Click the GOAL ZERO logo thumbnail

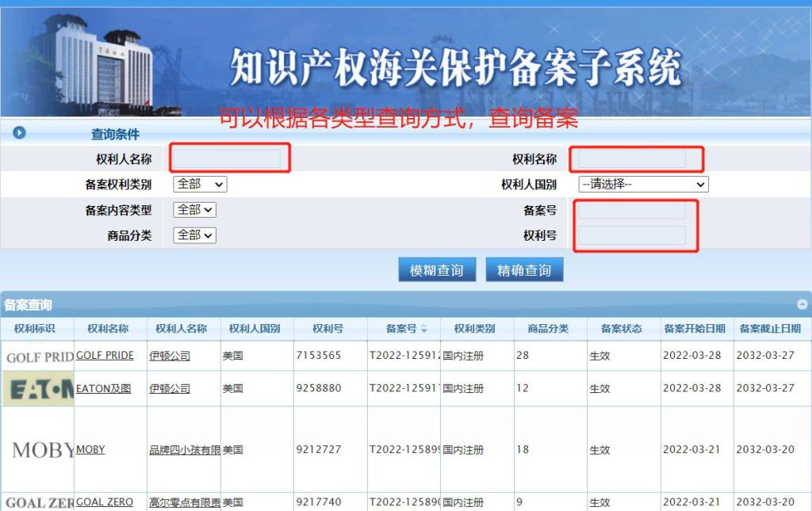tap(39, 502)
